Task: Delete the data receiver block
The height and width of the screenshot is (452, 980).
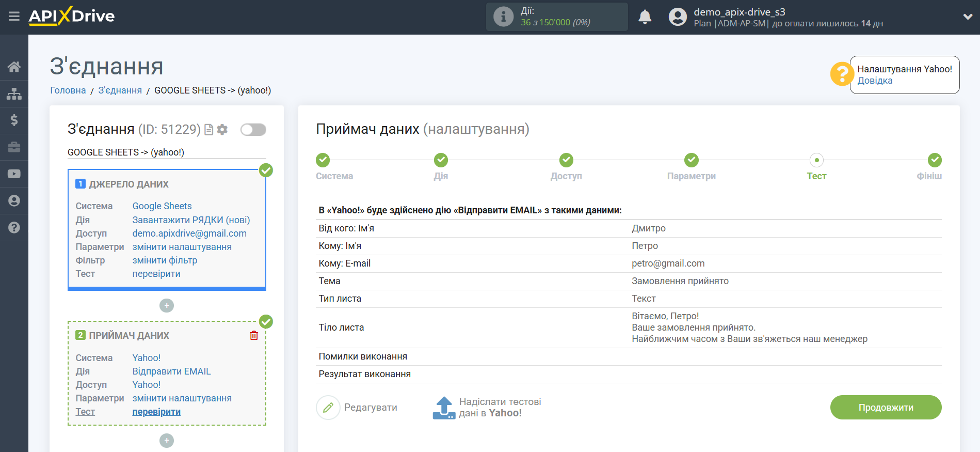Action: 254,335
